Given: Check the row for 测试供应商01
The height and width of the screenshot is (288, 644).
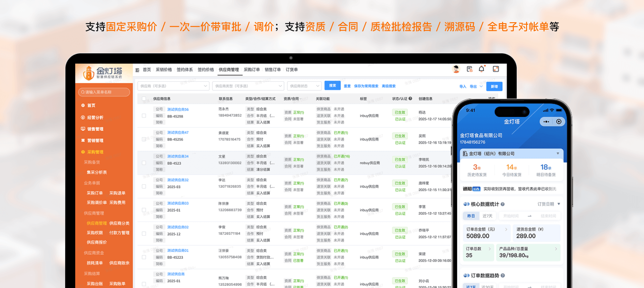Looking at the screenshot, I should tap(144, 257).
